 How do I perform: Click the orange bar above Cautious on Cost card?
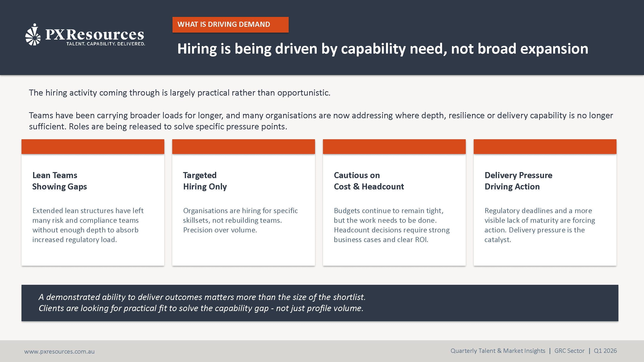[394, 146]
